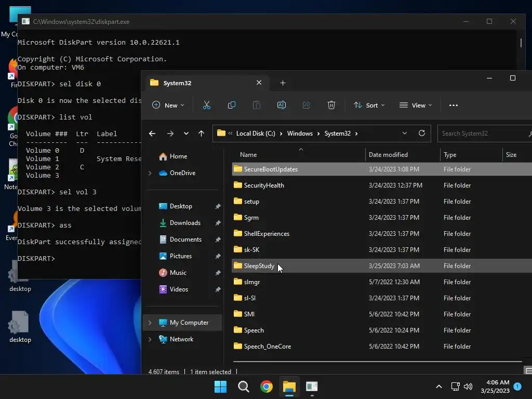Click the File Explorer taskbar icon
Viewport: 532px width, 399px height.
pos(289,387)
